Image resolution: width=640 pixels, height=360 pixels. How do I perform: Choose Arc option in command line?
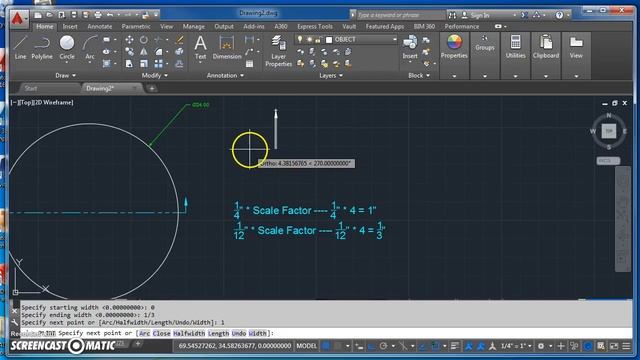144,333
